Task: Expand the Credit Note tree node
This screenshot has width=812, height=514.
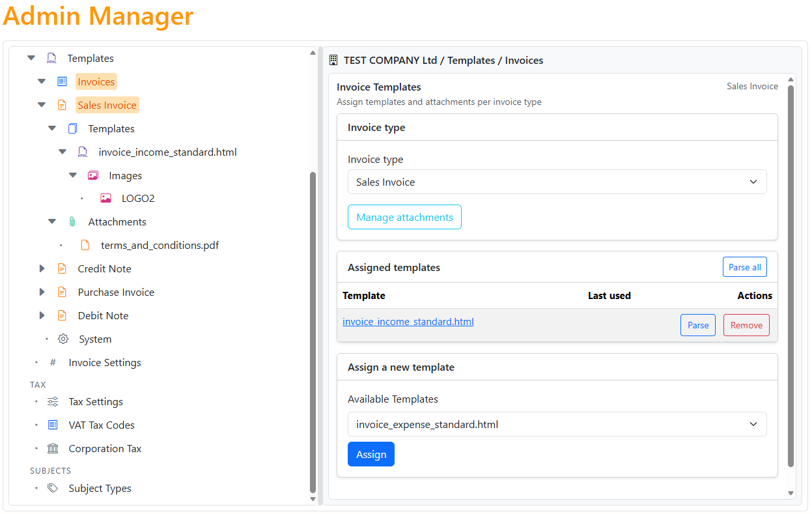Action: point(41,268)
